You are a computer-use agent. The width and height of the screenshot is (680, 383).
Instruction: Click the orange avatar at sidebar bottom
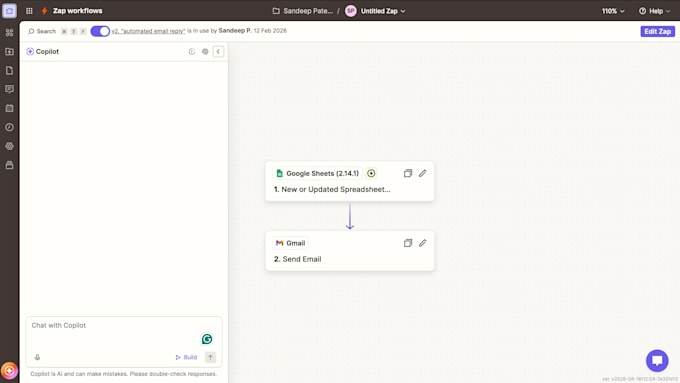[x=9, y=371]
